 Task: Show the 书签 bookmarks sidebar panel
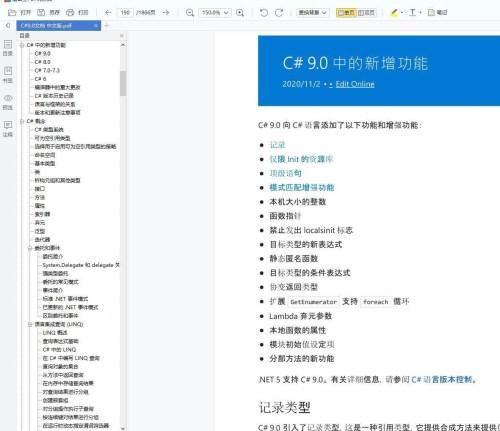[8, 74]
